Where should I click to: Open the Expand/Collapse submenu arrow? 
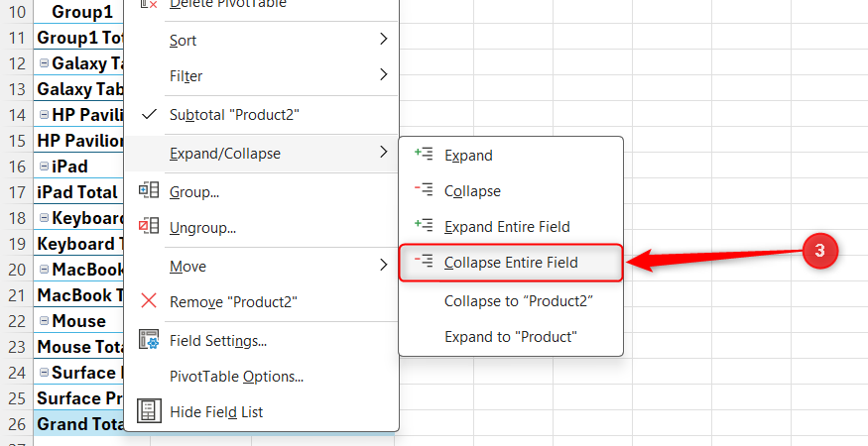point(384,152)
